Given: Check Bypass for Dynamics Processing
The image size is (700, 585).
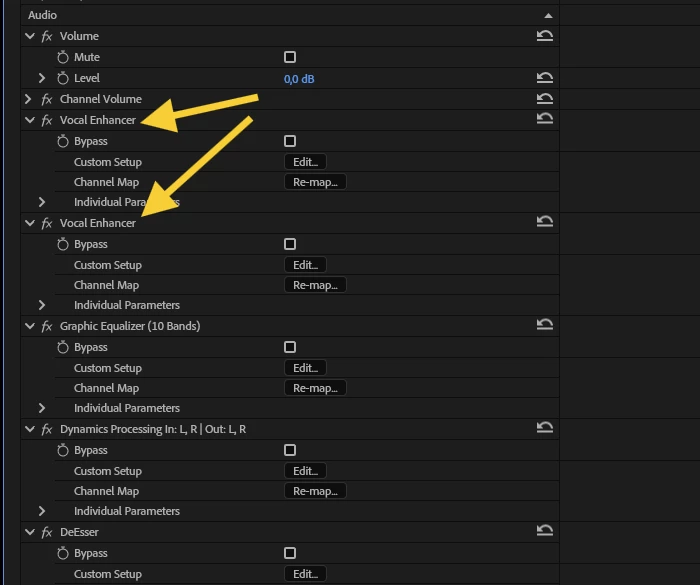Looking at the screenshot, I should pyautogui.click(x=290, y=450).
